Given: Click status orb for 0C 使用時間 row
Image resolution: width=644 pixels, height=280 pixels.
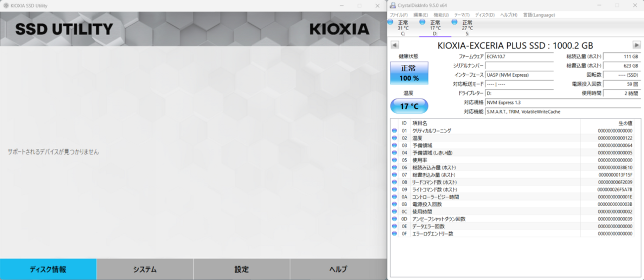Looking at the screenshot, I should coord(395,211).
